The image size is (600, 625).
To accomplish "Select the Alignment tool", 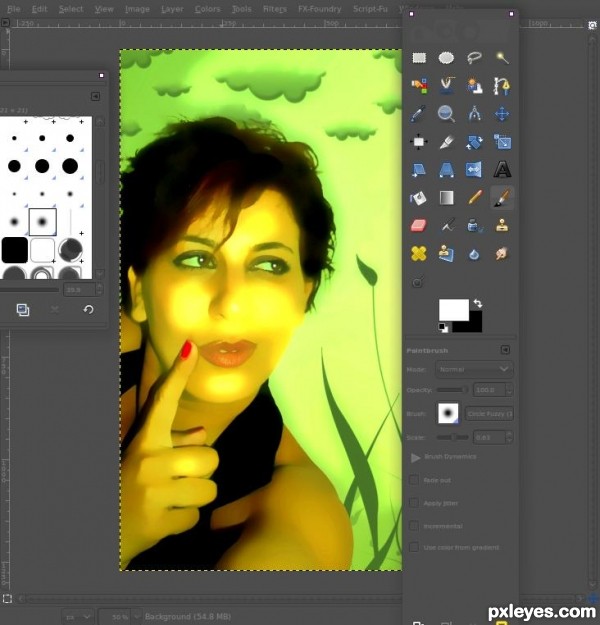I will click(419, 142).
